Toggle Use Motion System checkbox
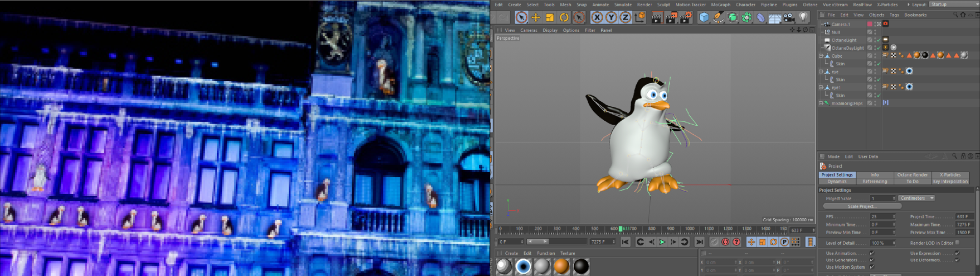This screenshot has width=980, height=276. coord(872,267)
